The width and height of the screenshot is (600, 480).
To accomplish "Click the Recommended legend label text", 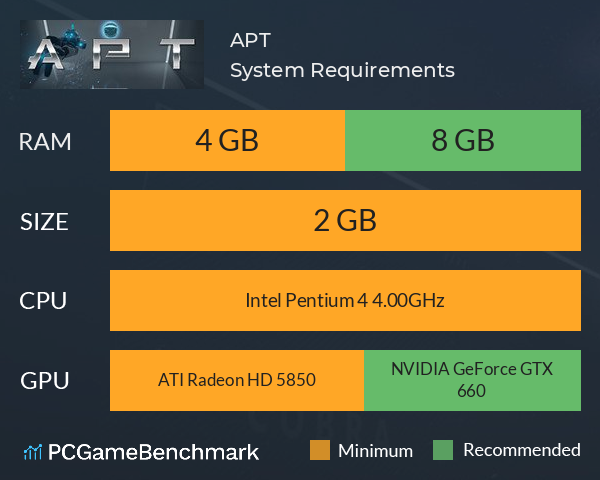I will pyautogui.click(x=522, y=450).
